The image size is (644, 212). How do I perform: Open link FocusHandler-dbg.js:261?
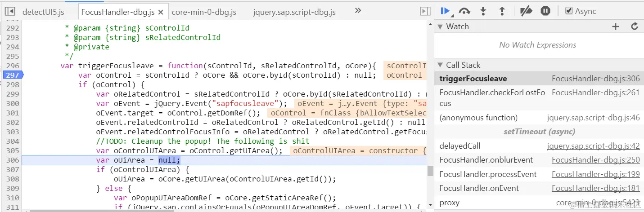[x=595, y=93]
